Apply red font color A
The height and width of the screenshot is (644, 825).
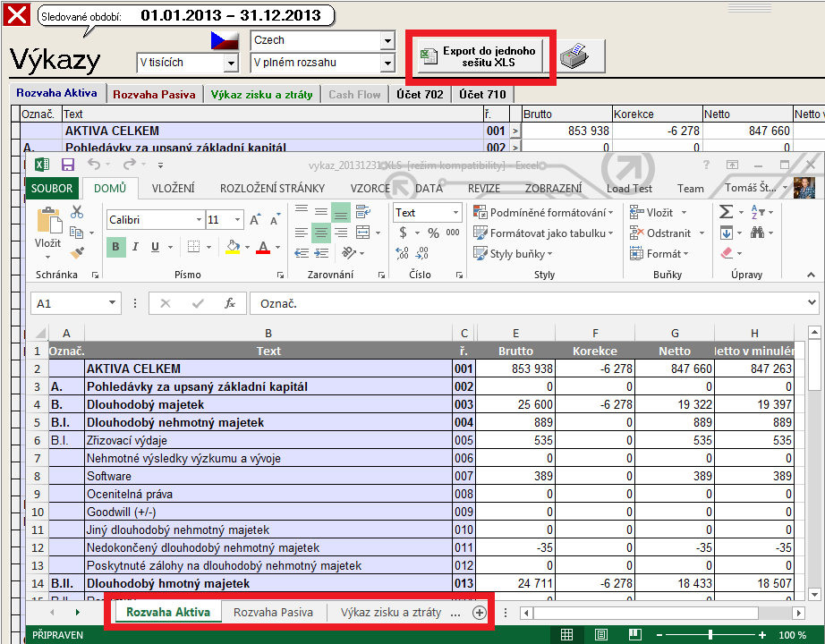pyautogui.click(x=263, y=247)
